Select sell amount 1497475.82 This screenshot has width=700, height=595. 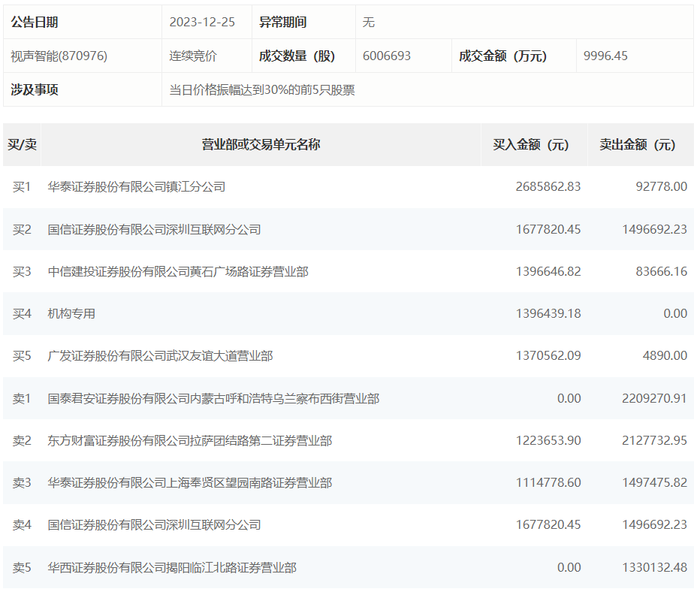point(654,483)
